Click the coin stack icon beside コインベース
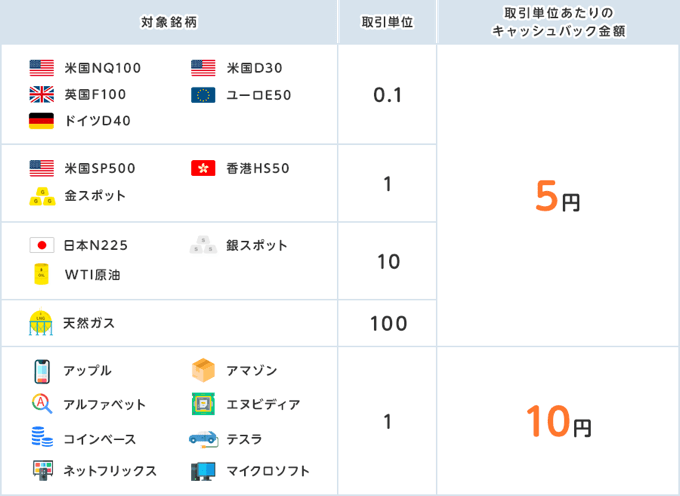The image size is (680, 496). click(x=42, y=437)
